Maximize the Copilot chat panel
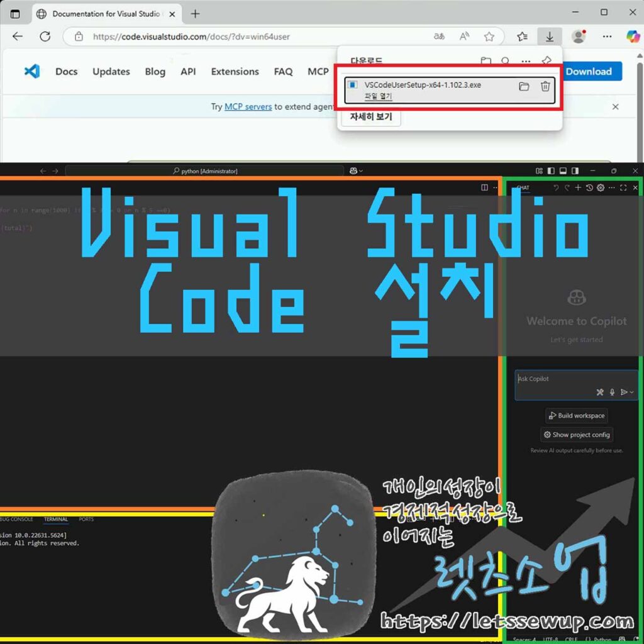Viewport: 644px width, 644px height. coord(623,187)
